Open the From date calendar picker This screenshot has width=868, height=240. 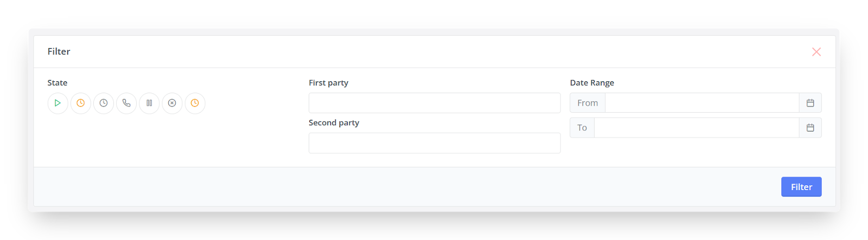tap(810, 103)
